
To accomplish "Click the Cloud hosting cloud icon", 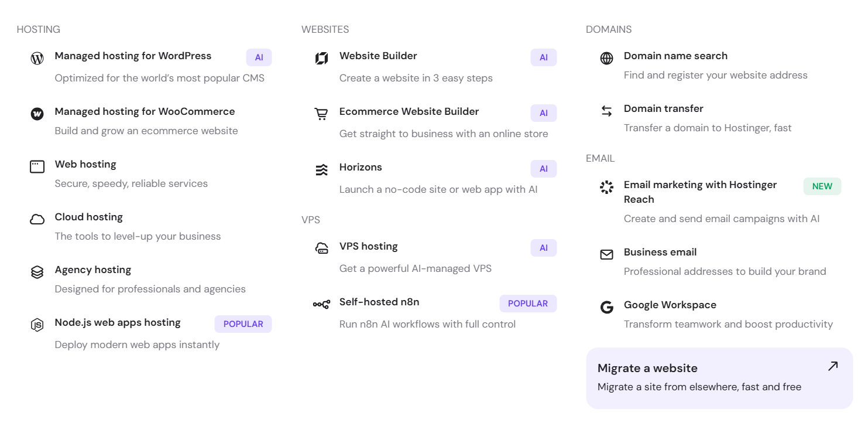I will point(37,219).
